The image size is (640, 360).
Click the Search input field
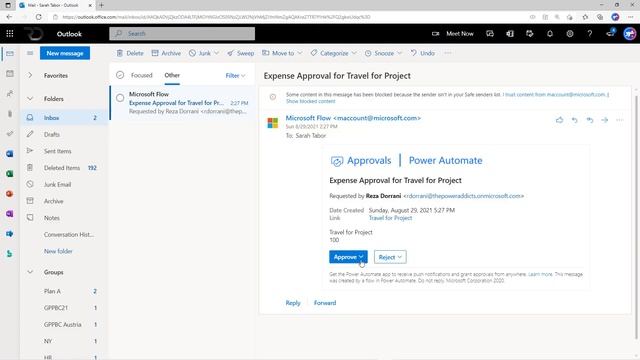point(182,33)
